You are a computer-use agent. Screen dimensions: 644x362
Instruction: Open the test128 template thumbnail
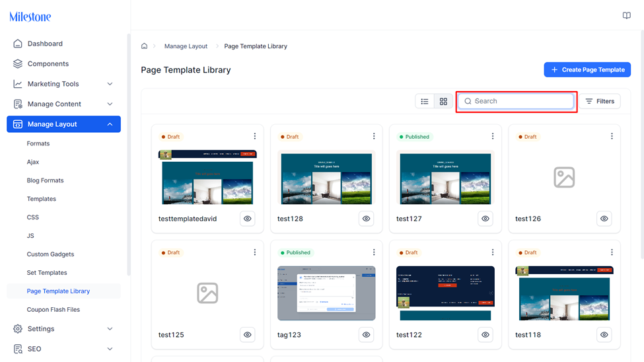coord(326,177)
